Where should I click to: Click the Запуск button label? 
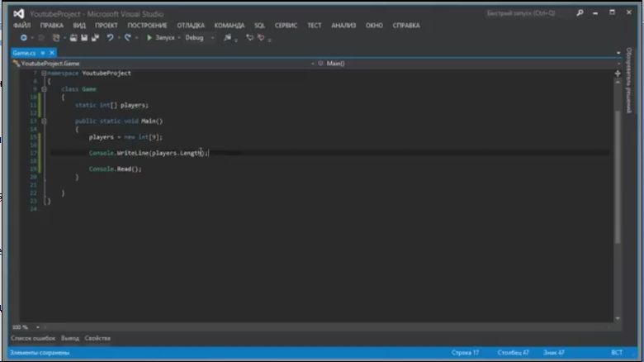coord(165,37)
